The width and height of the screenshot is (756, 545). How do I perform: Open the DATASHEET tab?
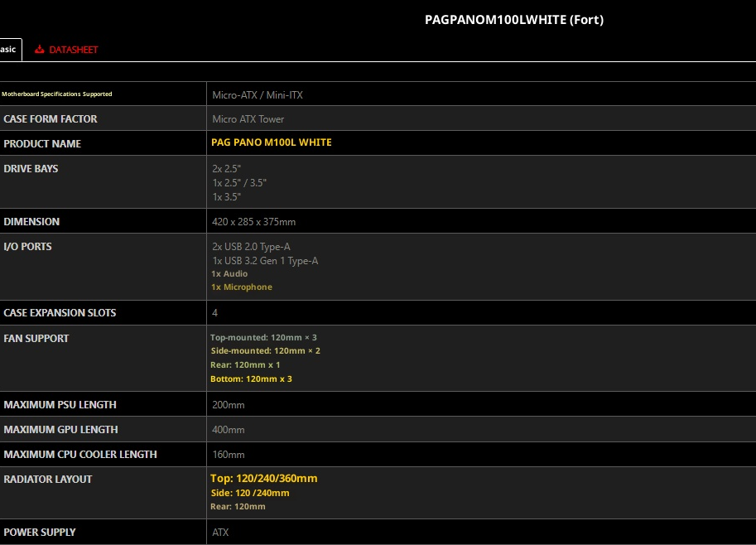[x=66, y=50]
